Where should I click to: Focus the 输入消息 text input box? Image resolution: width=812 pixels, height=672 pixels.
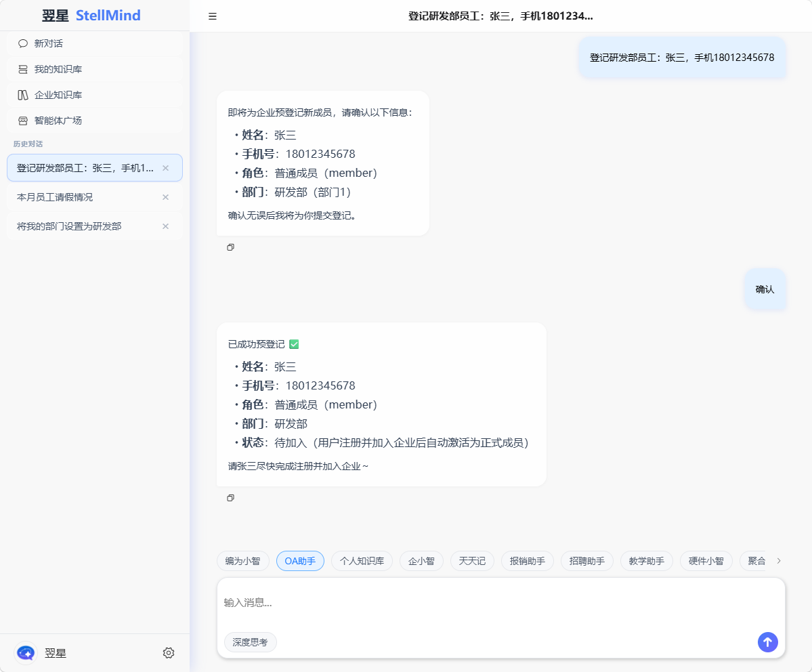point(500,603)
